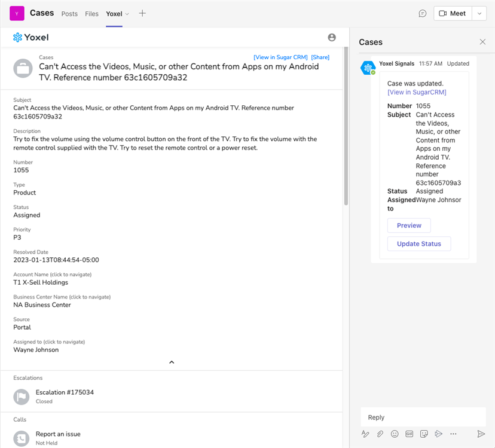This screenshot has width=495, height=448.
Task: Collapse the case details with up chevron
Action: [172, 362]
